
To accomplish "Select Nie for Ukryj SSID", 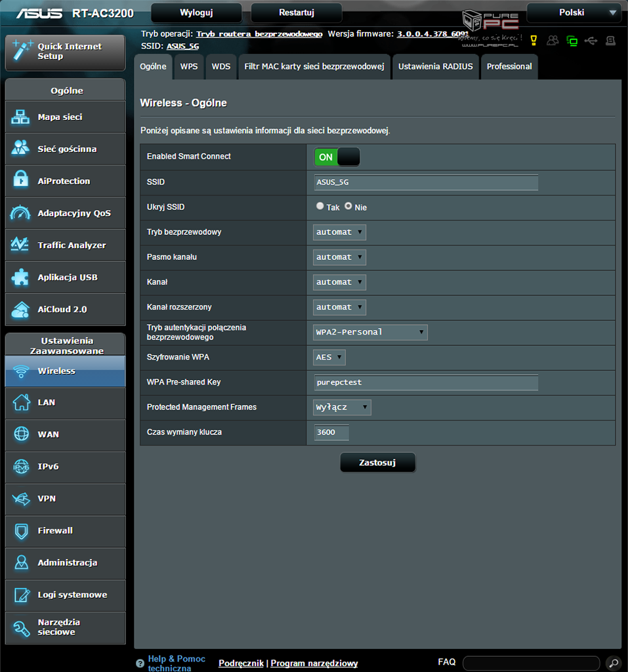I will [348, 205].
